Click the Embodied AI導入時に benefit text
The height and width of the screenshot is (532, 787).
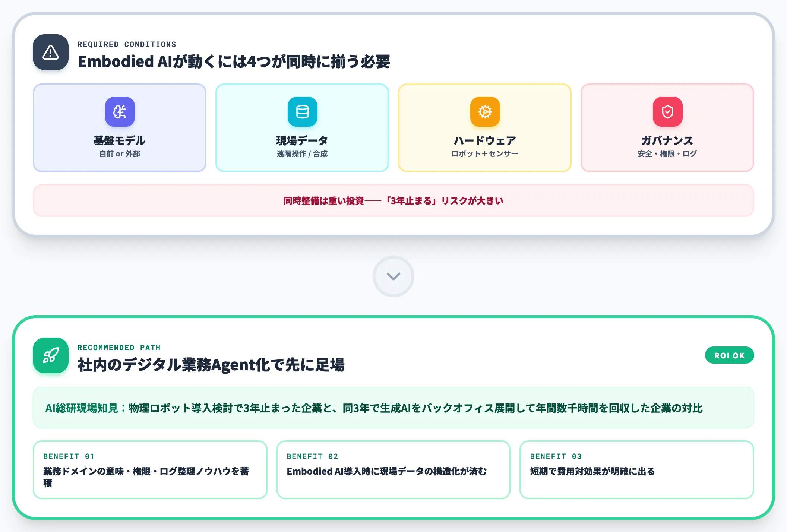point(386,471)
